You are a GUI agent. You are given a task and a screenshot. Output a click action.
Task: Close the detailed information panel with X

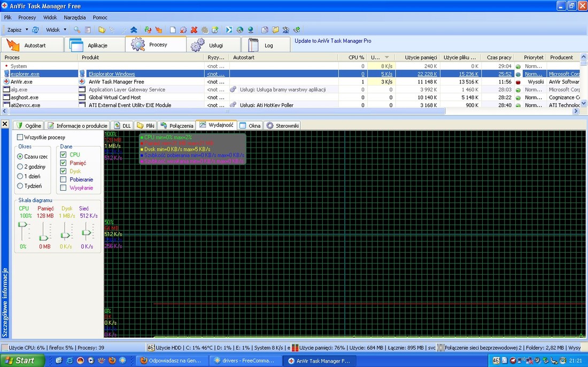pos(5,124)
